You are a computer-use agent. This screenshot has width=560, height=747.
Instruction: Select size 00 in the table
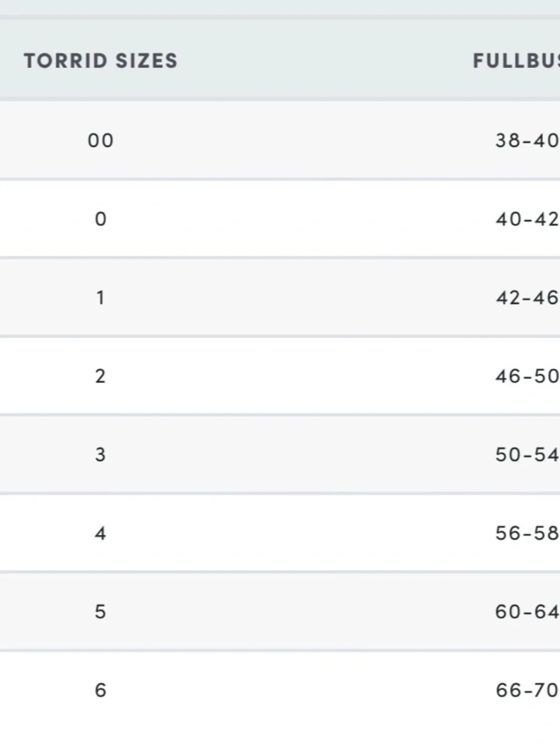(101, 140)
